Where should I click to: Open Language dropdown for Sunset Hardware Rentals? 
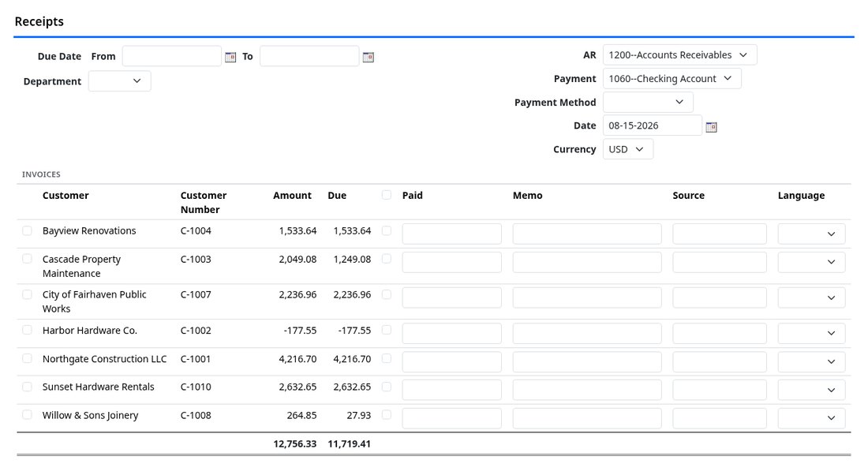tap(811, 390)
